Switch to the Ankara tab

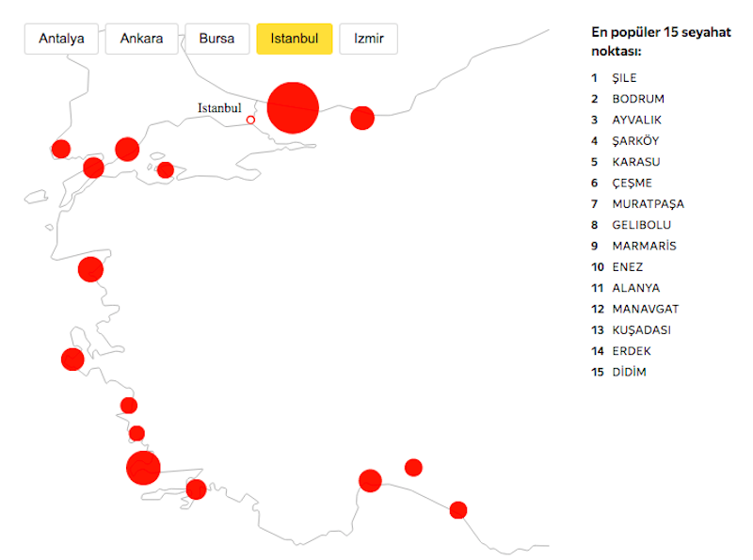pyautogui.click(x=142, y=39)
